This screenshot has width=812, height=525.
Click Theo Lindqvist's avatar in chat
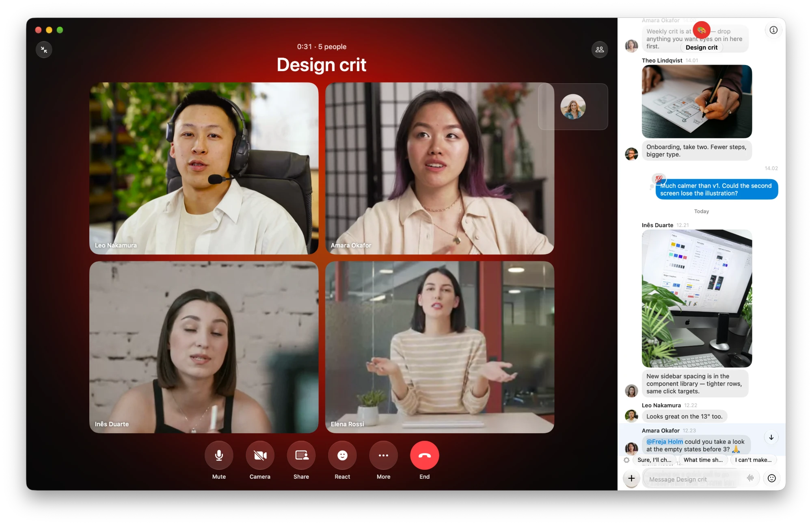631,154
